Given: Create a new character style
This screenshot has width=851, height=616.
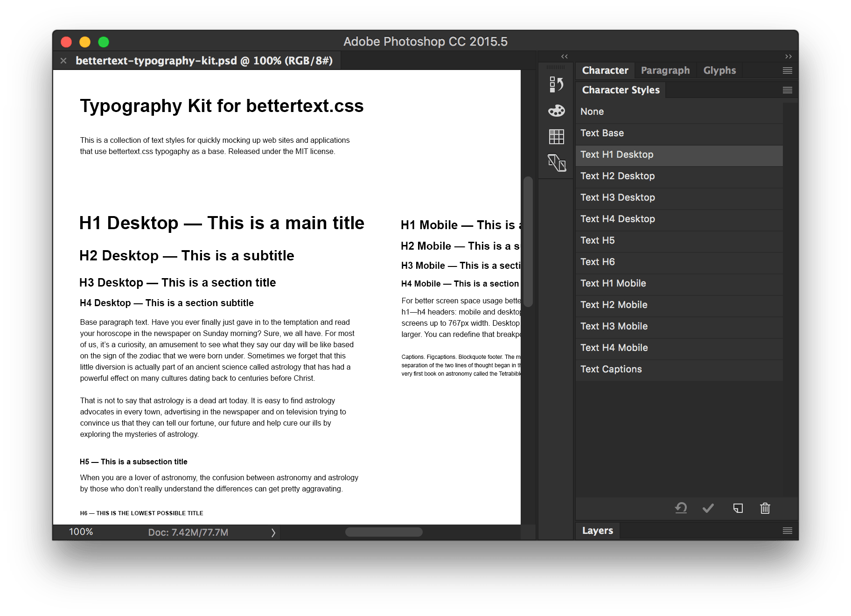Looking at the screenshot, I should tap(738, 508).
